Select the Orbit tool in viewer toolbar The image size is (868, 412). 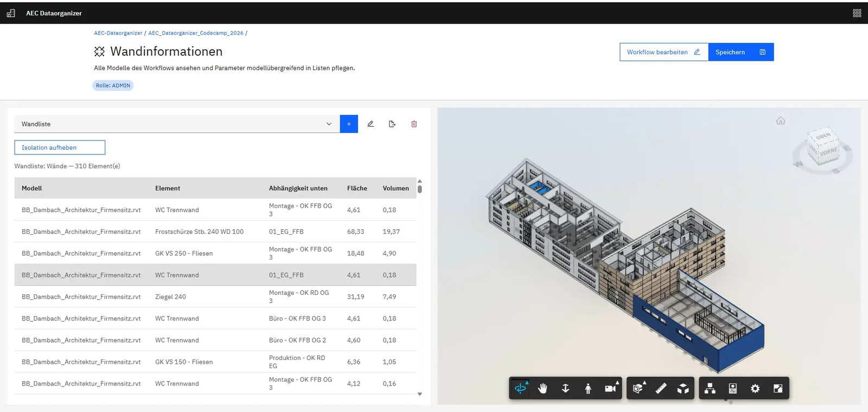click(x=521, y=388)
